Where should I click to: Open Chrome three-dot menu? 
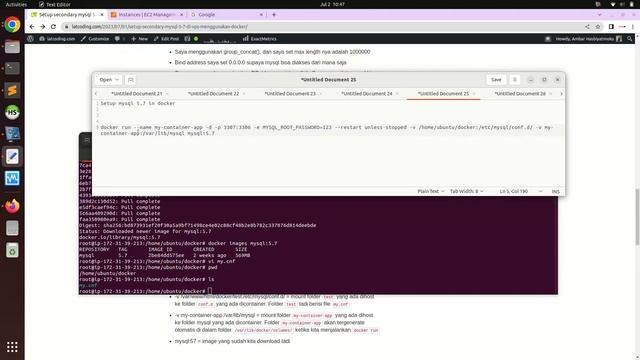pyautogui.click(x=633, y=27)
